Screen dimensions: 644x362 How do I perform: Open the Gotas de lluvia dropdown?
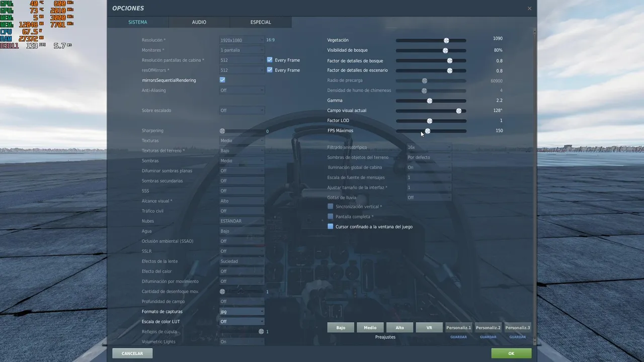429,198
